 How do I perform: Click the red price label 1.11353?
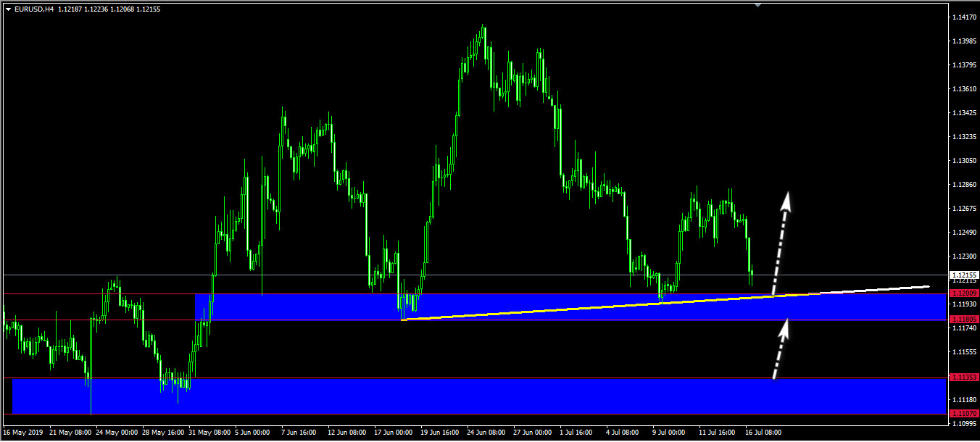(x=965, y=378)
